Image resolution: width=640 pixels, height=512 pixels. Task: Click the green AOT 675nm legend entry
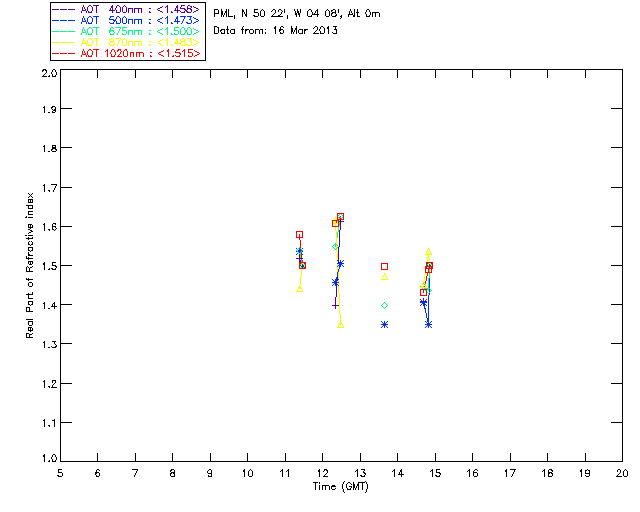point(127,31)
